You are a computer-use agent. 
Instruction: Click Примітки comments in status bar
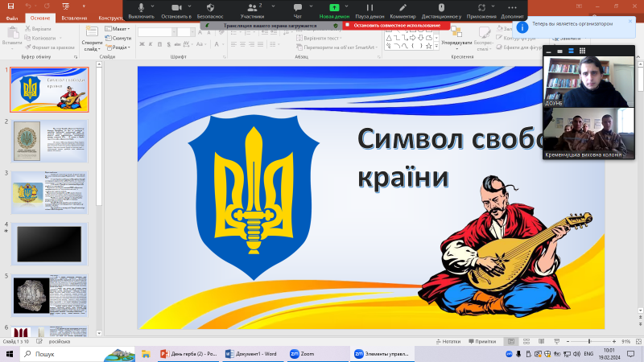(x=482, y=341)
